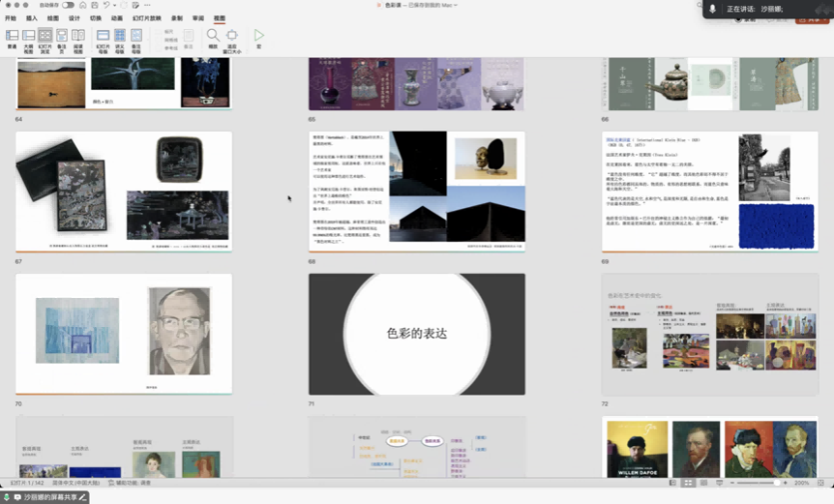Toggle the AutoSave switch
Screen dimensions: 834x504
click(x=68, y=6)
